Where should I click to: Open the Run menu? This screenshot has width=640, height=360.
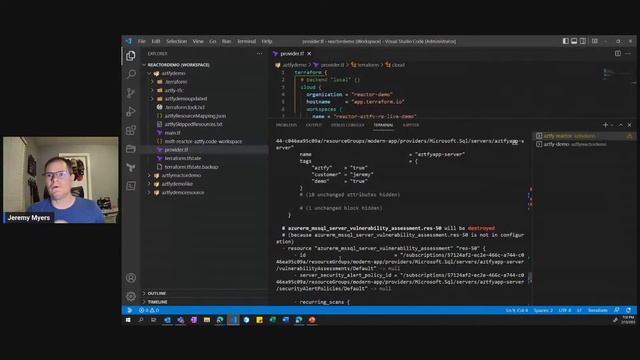click(227, 41)
